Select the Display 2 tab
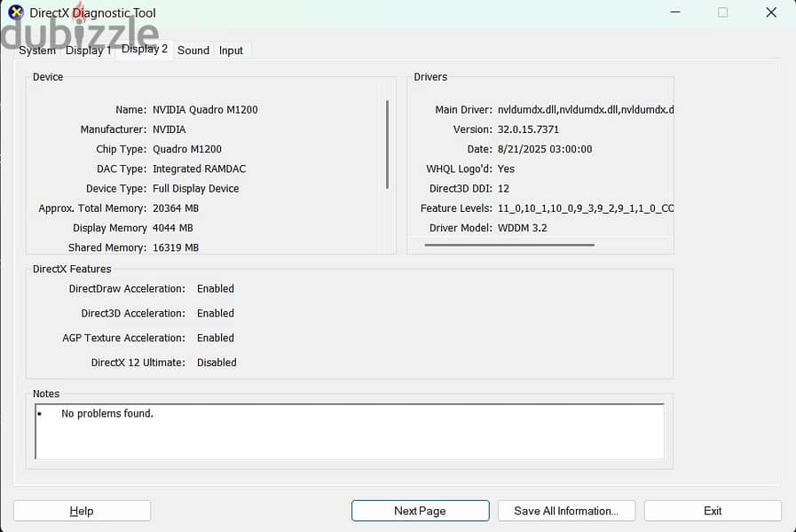 144,49
